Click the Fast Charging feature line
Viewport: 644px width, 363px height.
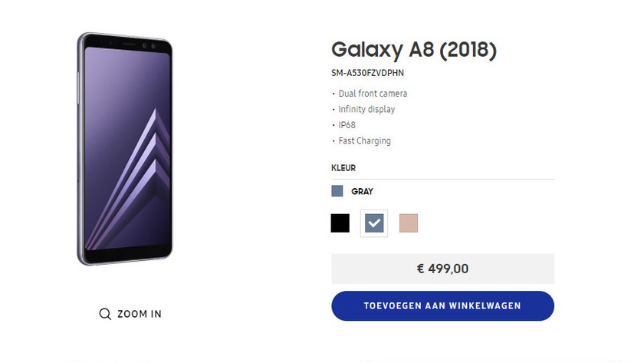click(364, 141)
